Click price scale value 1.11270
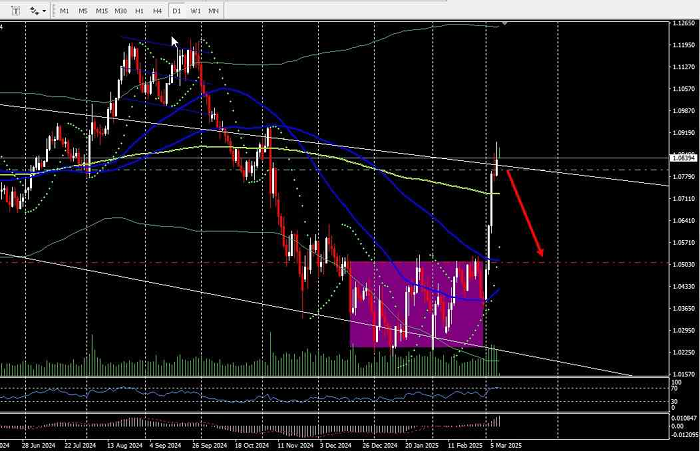 pyautogui.click(x=684, y=67)
